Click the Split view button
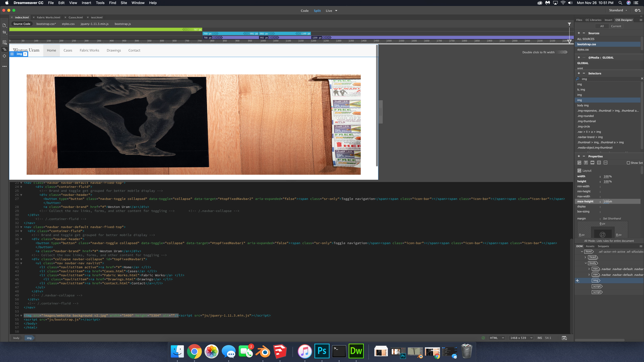The image size is (644, 362). pyautogui.click(x=317, y=11)
